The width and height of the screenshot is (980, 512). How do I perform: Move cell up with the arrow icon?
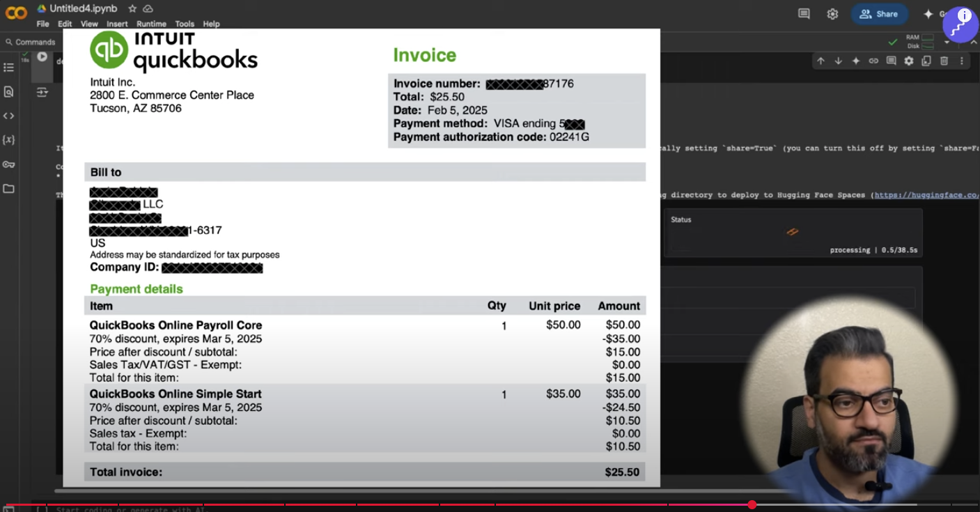820,61
